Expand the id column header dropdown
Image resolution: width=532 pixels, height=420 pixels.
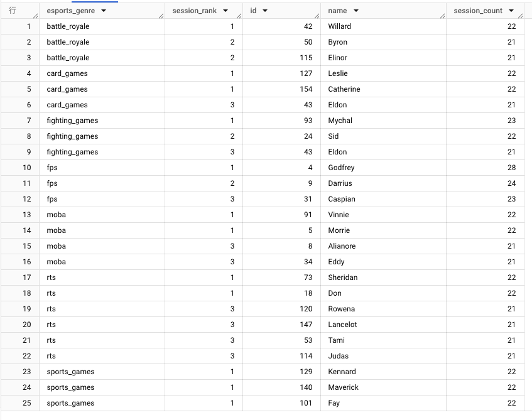[265, 11]
